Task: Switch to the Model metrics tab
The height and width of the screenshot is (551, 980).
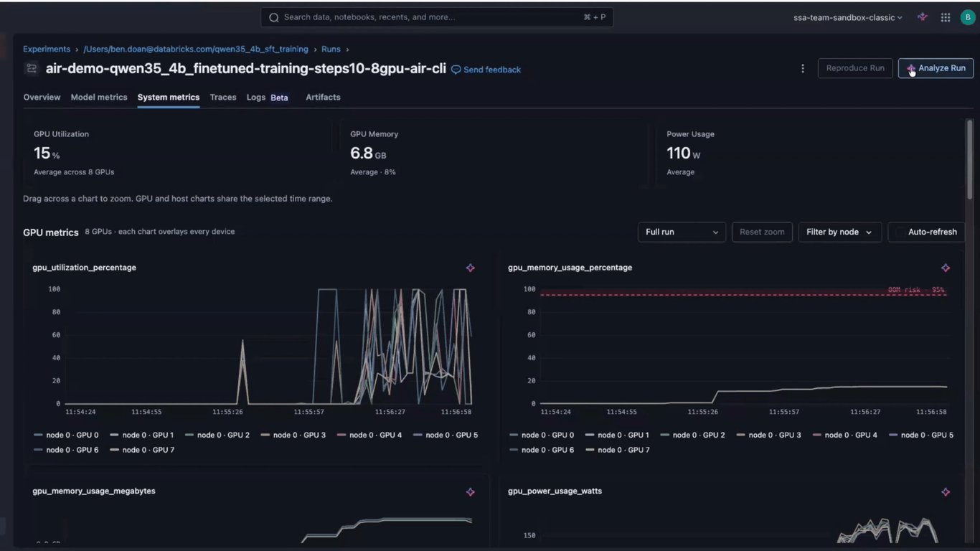Action: [99, 97]
